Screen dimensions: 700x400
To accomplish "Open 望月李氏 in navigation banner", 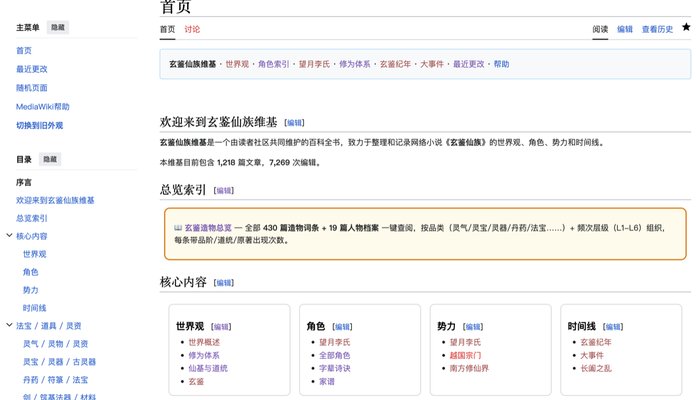I will pos(314,64).
